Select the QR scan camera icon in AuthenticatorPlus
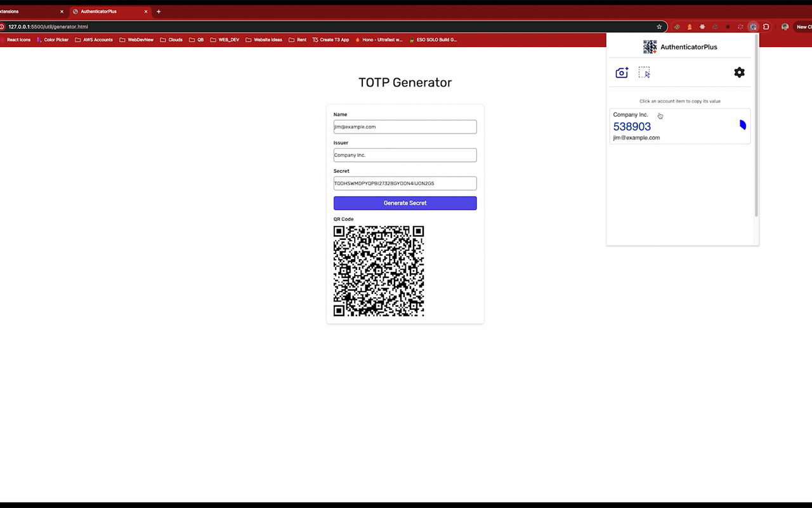This screenshot has height=508, width=812. coord(622,72)
